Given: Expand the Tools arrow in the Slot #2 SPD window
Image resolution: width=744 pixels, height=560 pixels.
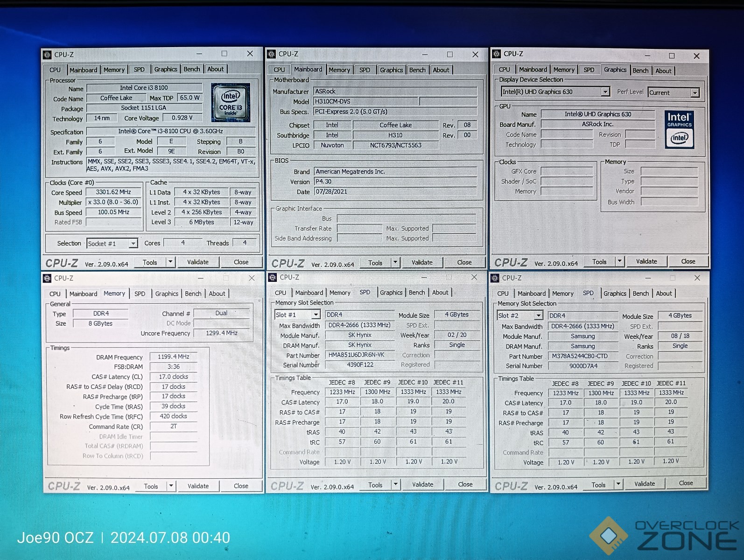Looking at the screenshot, I should click(x=618, y=484).
